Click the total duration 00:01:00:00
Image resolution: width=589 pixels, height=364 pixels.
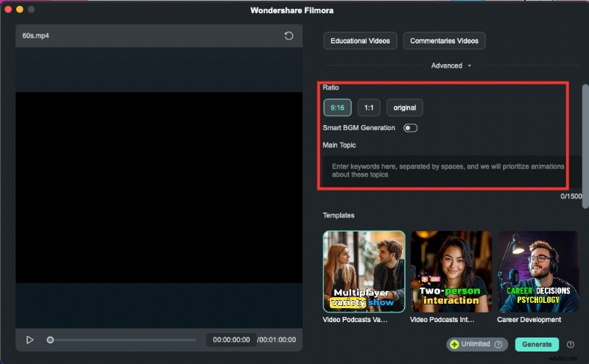[x=278, y=340]
